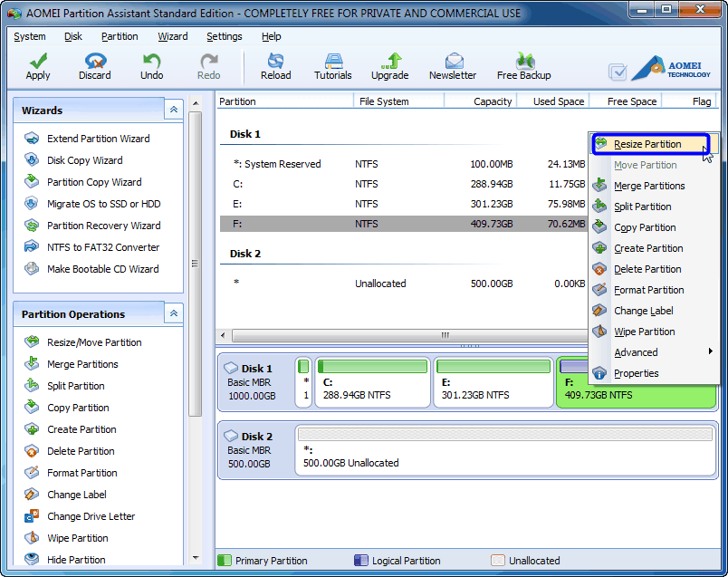Viewport: 728px width, 577px height.
Task: Click Format Partition in sidebar operations
Action: 82,473
